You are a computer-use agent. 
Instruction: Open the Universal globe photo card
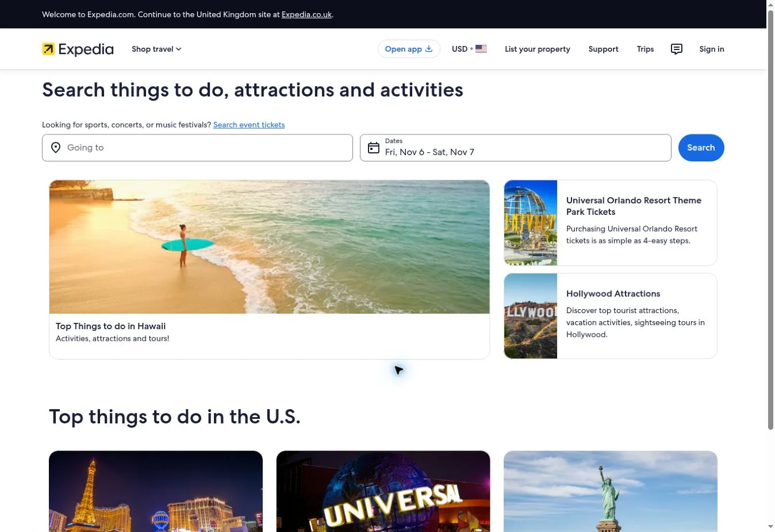click(x=383, y=491)
